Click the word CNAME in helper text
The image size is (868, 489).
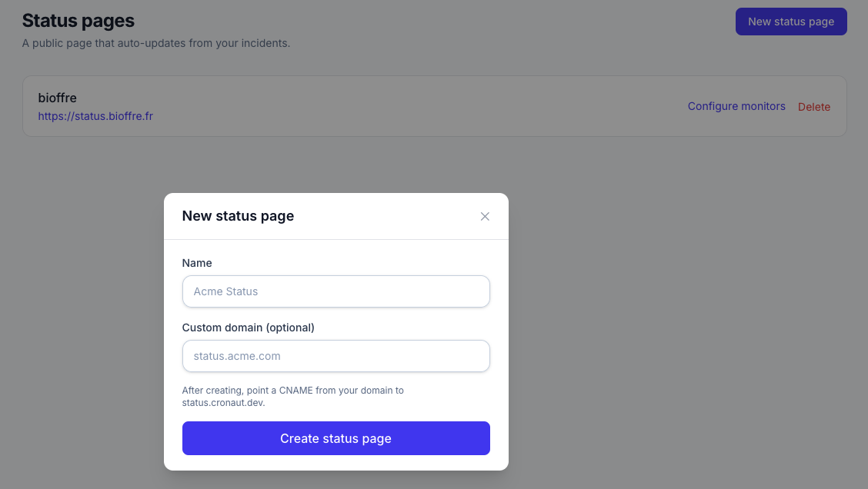tap(296, 391)
